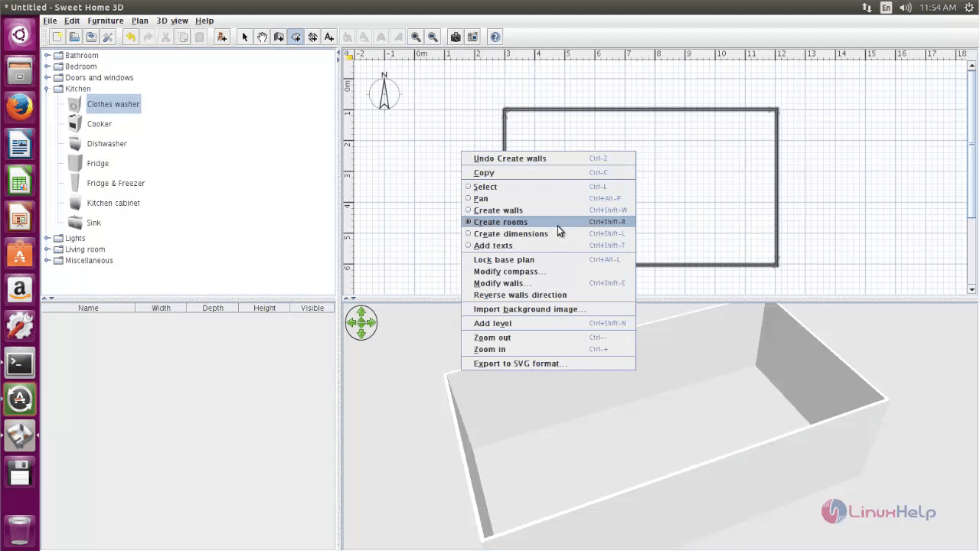Expand the Bedroom catalog folder

[47, 67]
